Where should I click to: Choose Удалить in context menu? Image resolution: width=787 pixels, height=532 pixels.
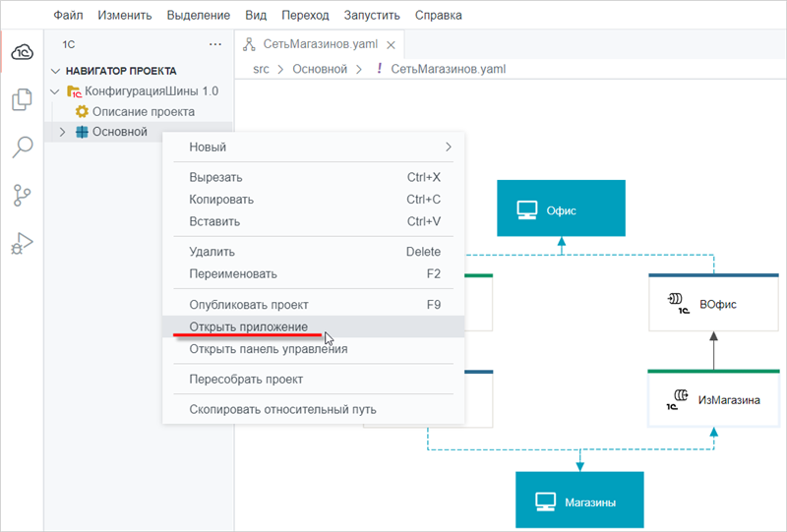(x=314, y=252)
